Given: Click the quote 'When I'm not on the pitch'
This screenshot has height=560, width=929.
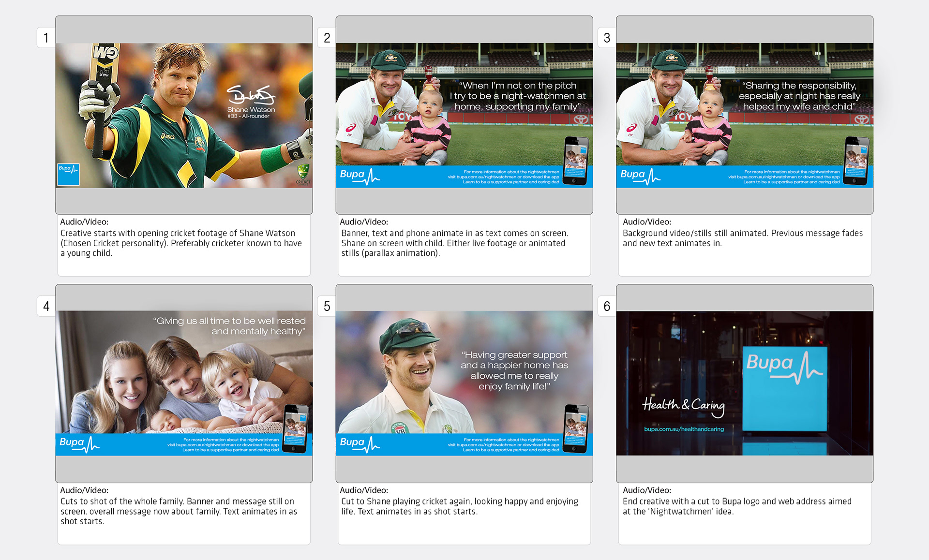Looking at the screenshot, I should coord(517,96).
